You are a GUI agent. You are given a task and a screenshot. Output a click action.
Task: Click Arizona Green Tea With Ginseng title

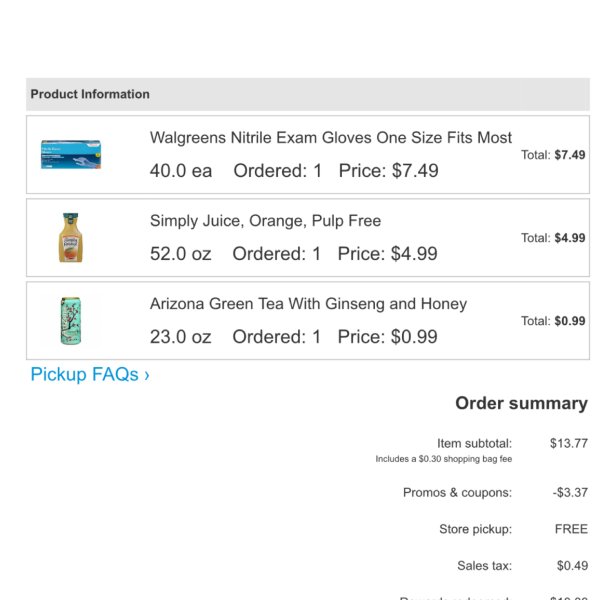point(308,304)
